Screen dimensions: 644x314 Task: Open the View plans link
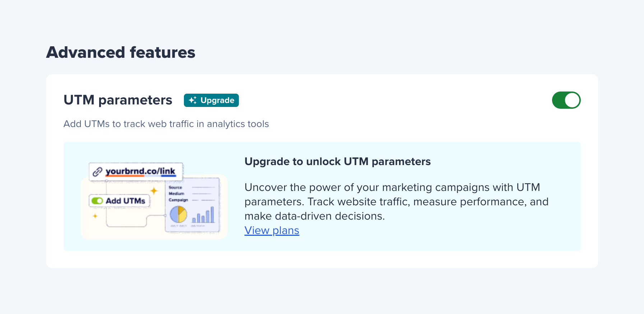272,230
